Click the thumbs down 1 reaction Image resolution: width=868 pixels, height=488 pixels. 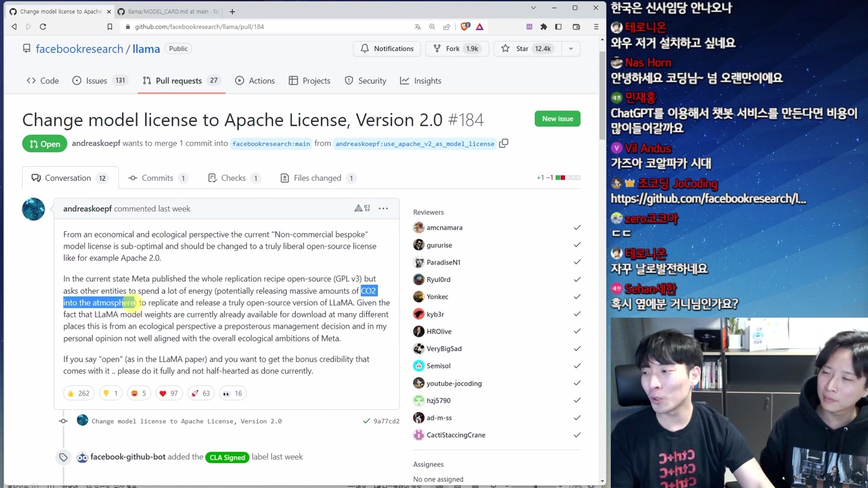pos(110,393)
